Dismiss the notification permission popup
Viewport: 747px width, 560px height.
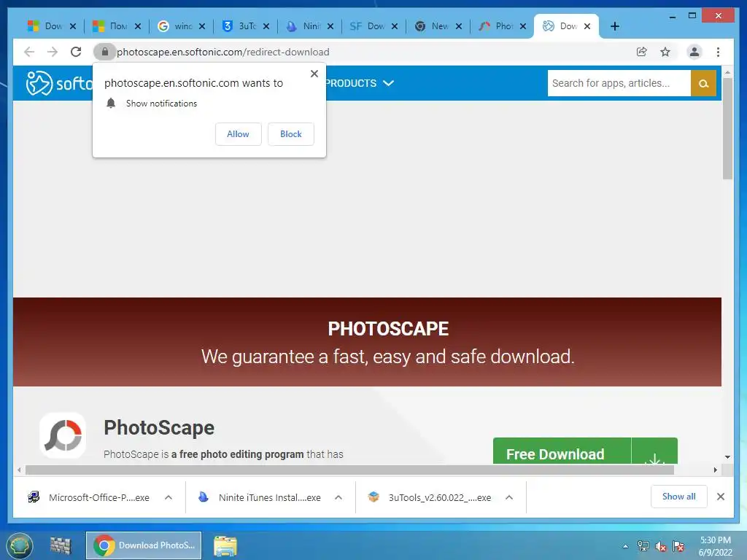tap(314, 74)
